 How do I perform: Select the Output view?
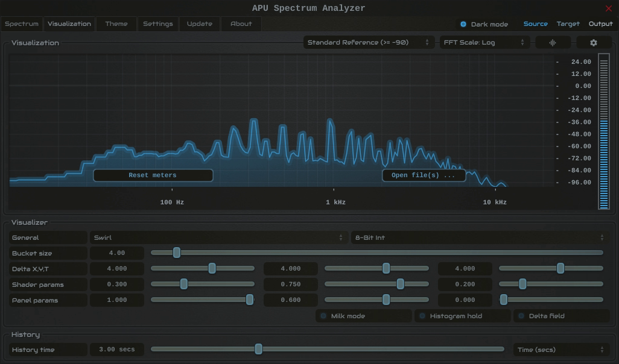coord(600,24)
